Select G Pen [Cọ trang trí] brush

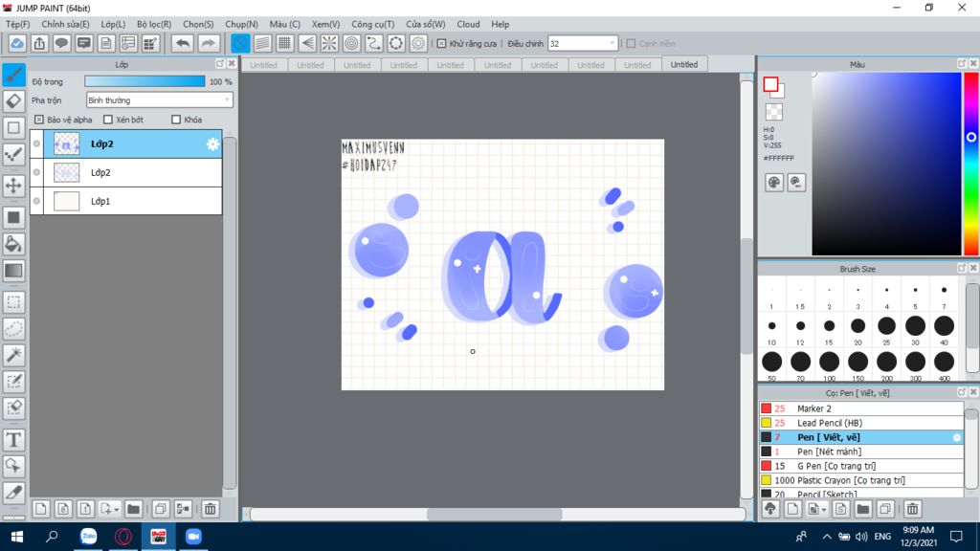[x=862, y=466]
